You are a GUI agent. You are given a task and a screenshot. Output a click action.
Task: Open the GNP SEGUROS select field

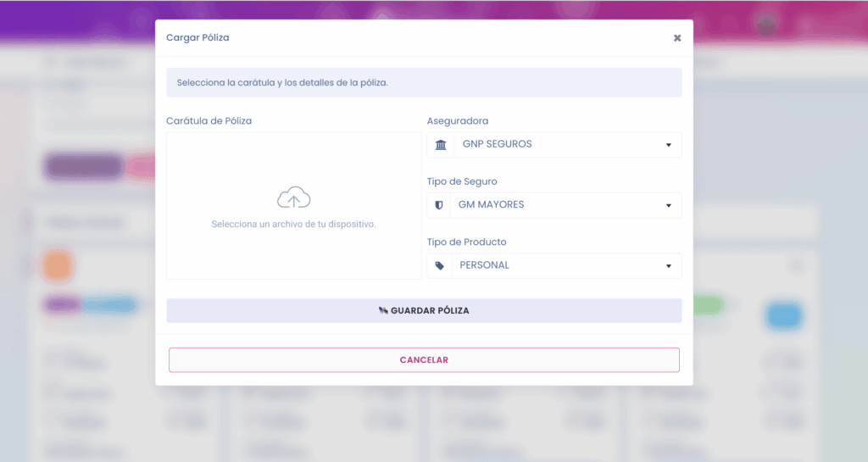pos(567,144)
